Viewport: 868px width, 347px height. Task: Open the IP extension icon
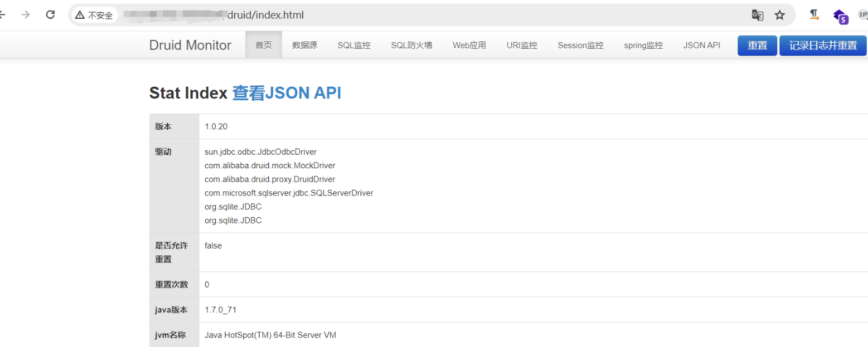point(863,15)
